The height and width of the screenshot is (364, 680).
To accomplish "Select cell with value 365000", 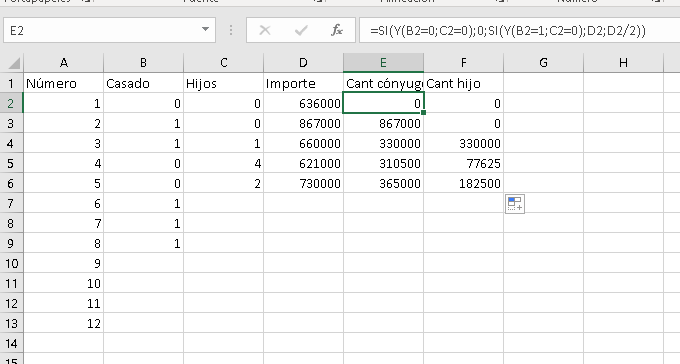I will coord(383,183).
